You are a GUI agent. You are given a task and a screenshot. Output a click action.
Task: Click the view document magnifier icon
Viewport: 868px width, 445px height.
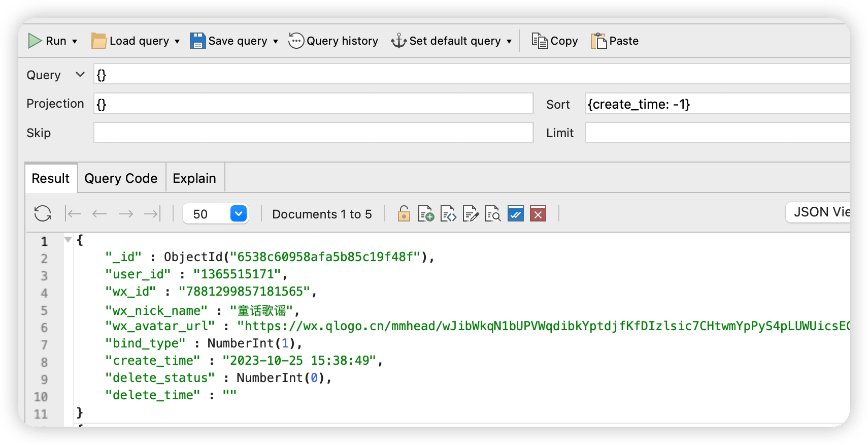pyautogui.click(x=493, y=213)
